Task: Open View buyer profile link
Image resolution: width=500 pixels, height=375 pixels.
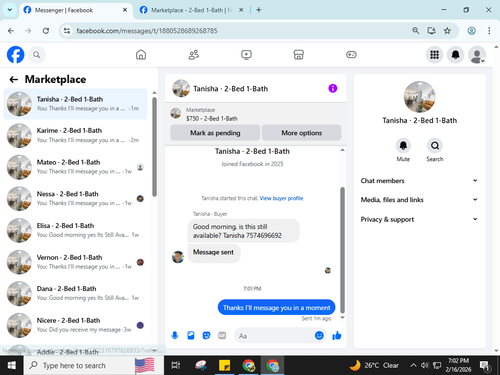Action: tap(281, 198)
